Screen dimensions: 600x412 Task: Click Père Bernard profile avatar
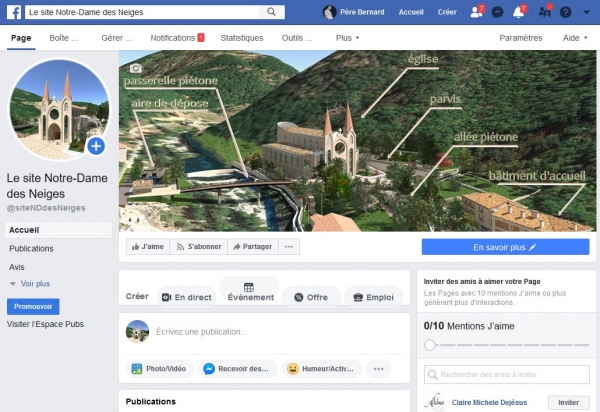(329, 12)
